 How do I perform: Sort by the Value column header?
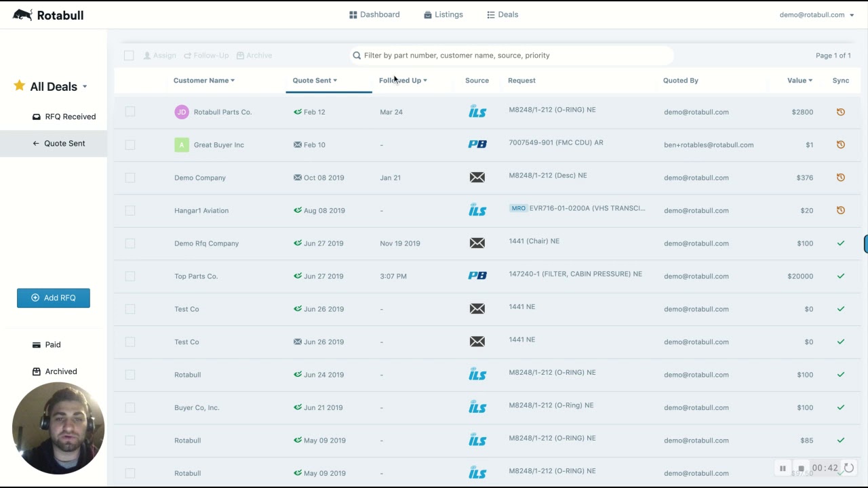pyautogui.click(x=800, y=80)
